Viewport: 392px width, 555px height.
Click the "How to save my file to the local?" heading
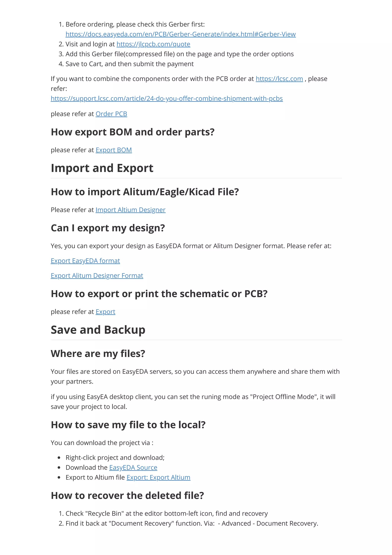(x=128, y=425)
